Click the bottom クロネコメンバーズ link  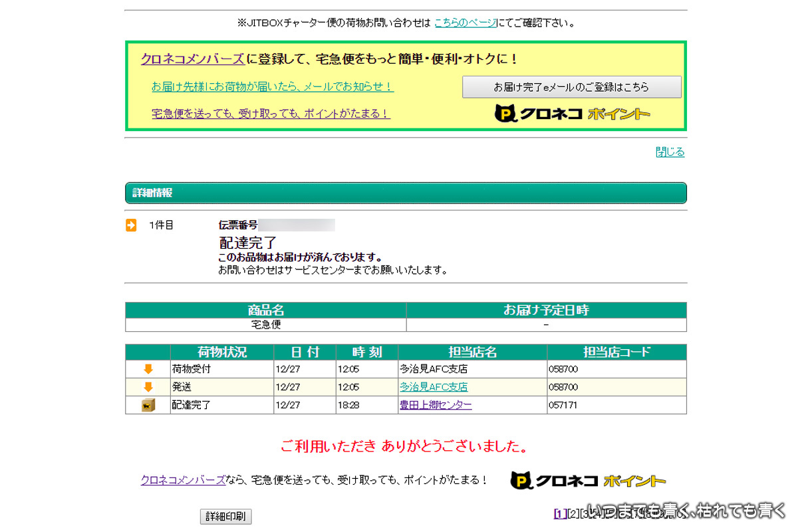click(183, 480)
